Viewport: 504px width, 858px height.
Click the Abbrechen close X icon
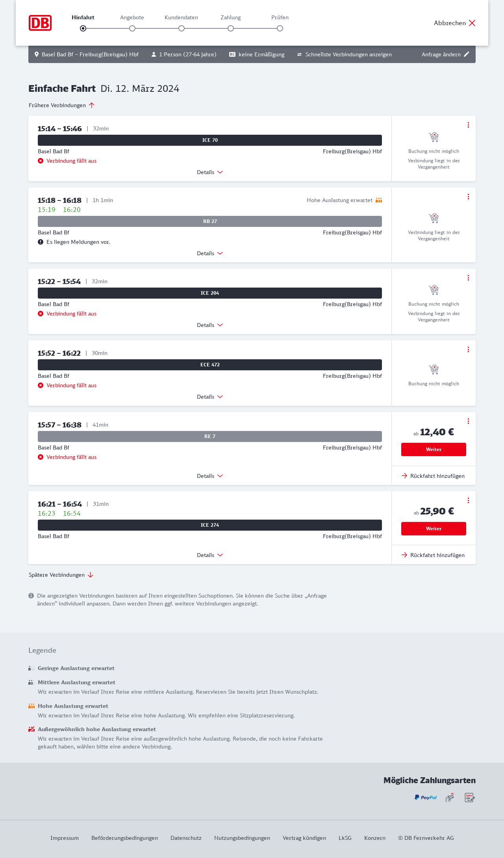[472, 23]
